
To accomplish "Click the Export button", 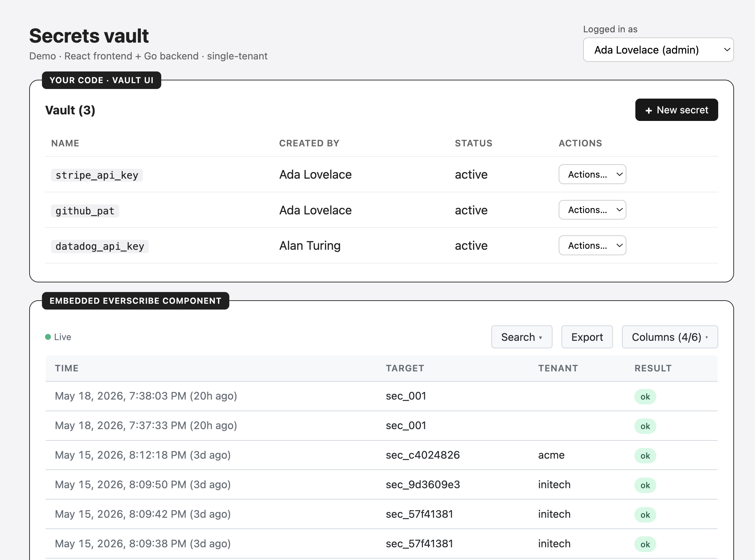I will (587, 337).
